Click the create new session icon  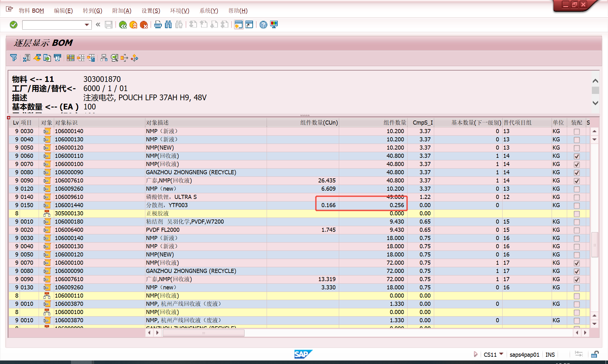coord(239,25)
